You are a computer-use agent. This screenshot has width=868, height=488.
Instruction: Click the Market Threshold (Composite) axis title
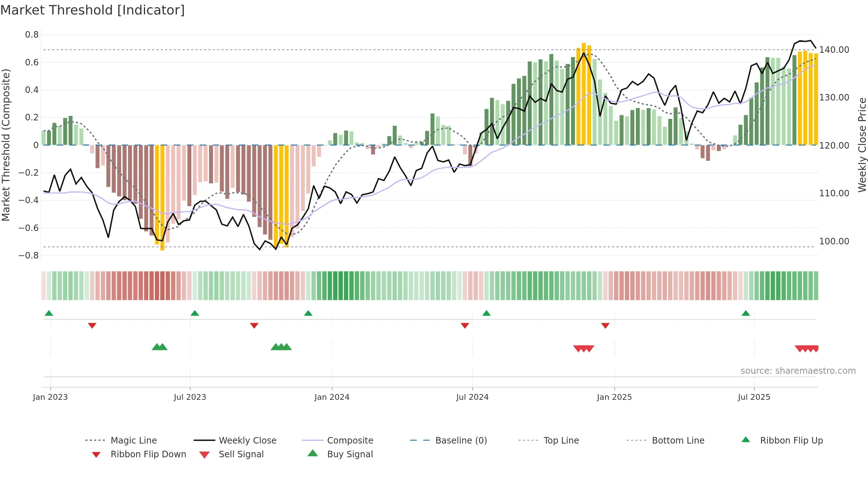click(x=6, y=145)
